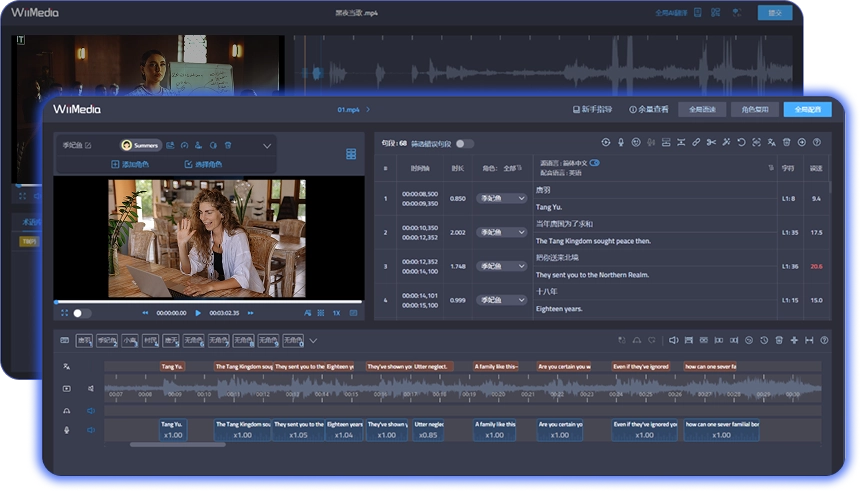Open the 余量查看 balance view

(648, 109)
